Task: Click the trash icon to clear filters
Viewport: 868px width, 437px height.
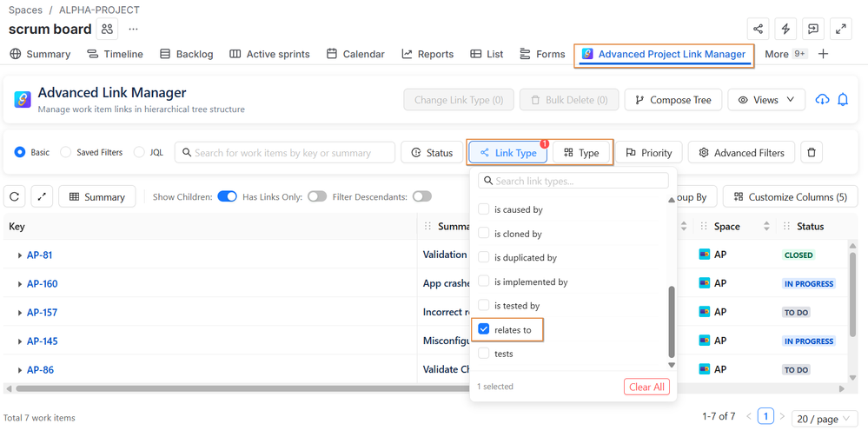Action: pyautogui.click(x=812, y=152)
